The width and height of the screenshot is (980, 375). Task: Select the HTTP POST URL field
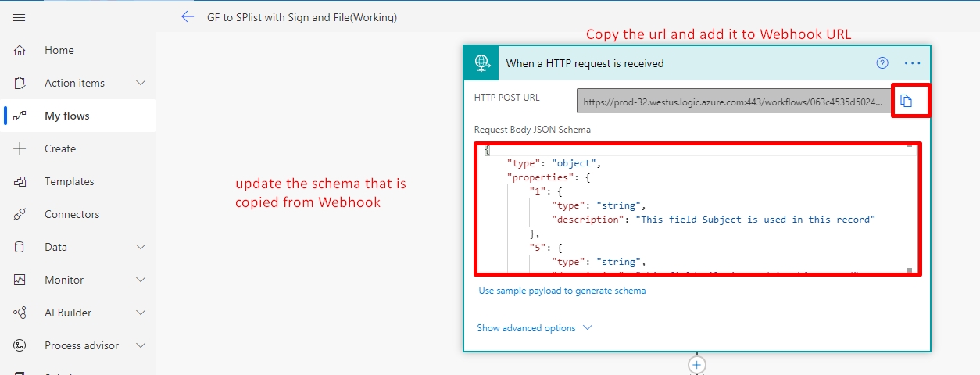[734, 101]
